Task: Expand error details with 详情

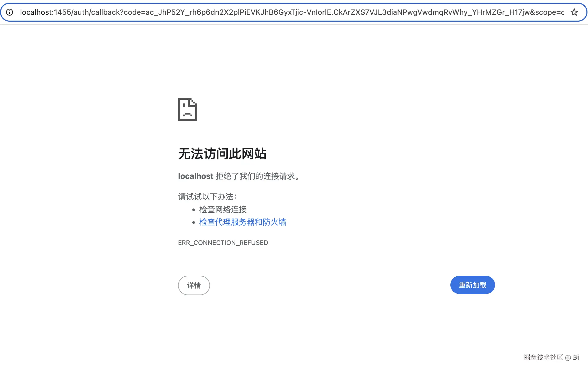Action: point(194,285)
